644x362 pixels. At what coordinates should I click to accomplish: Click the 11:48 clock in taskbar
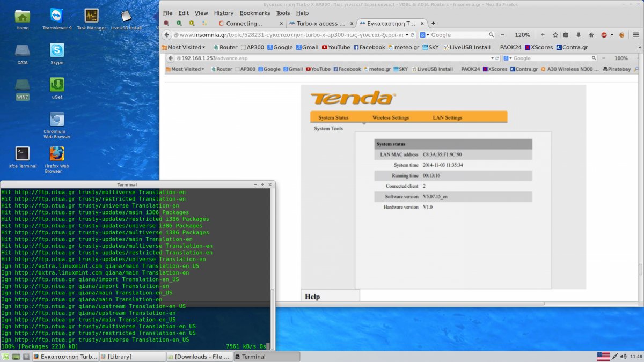[x=635, y=357]
